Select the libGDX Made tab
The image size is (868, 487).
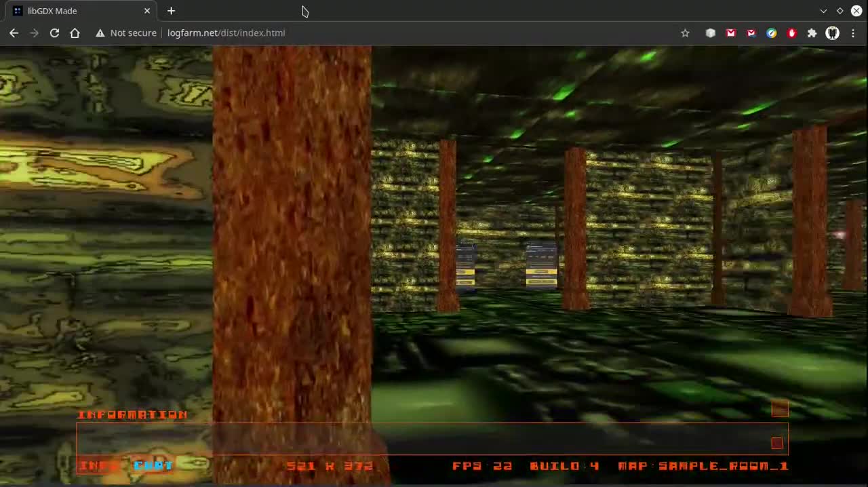tap(81, 11)
